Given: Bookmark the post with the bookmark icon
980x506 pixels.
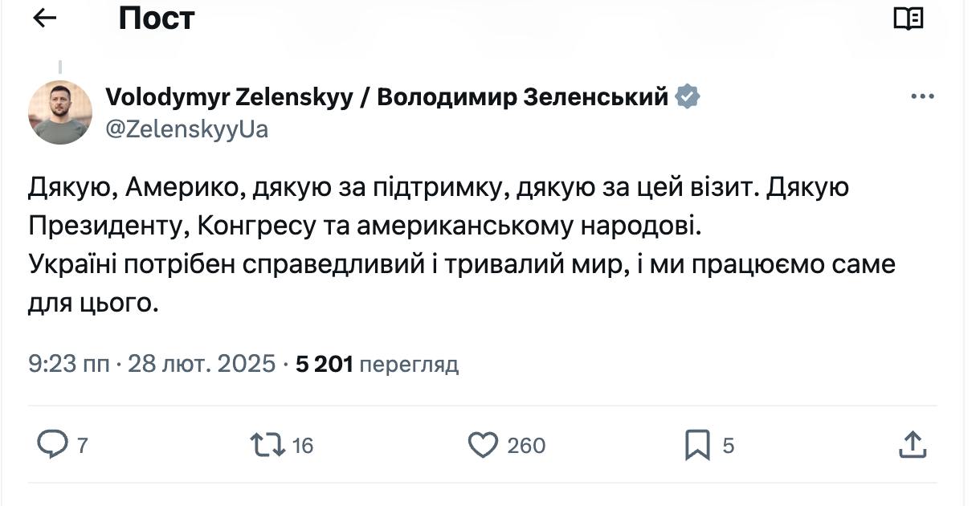Looking at the screenshot, I should pyautogui.click(x=697, y=444).
